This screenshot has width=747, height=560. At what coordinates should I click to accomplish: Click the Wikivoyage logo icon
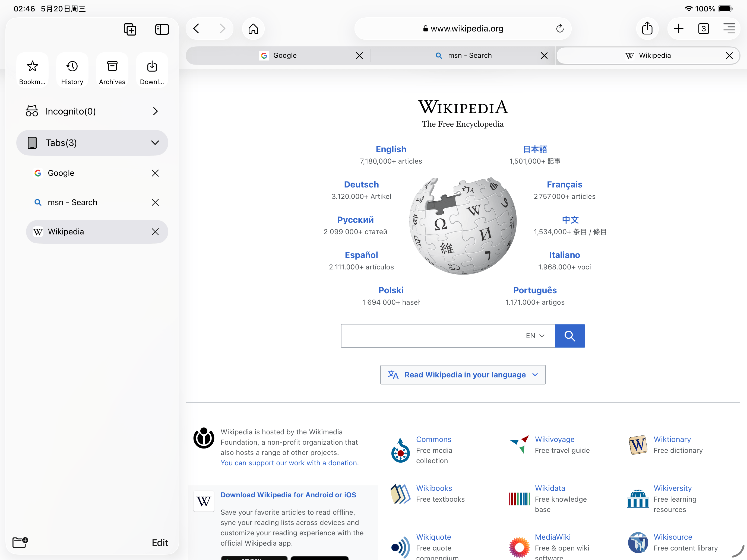point(519,445)
